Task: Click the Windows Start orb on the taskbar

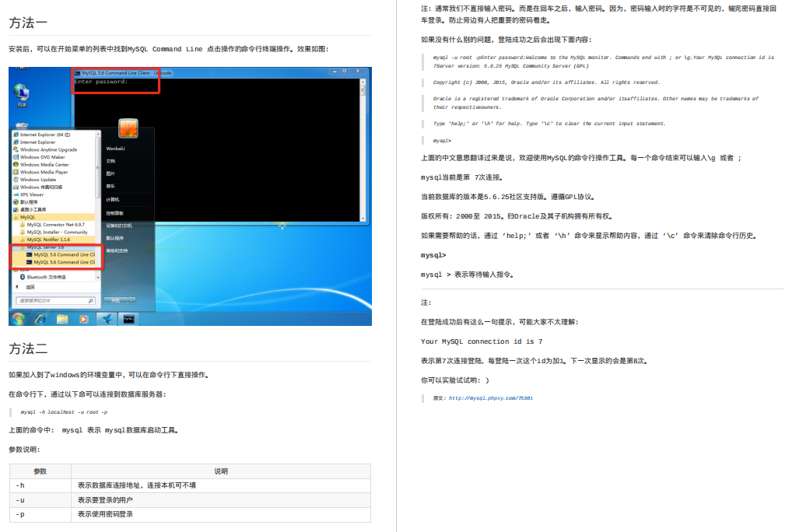Action: coord(18,319)
